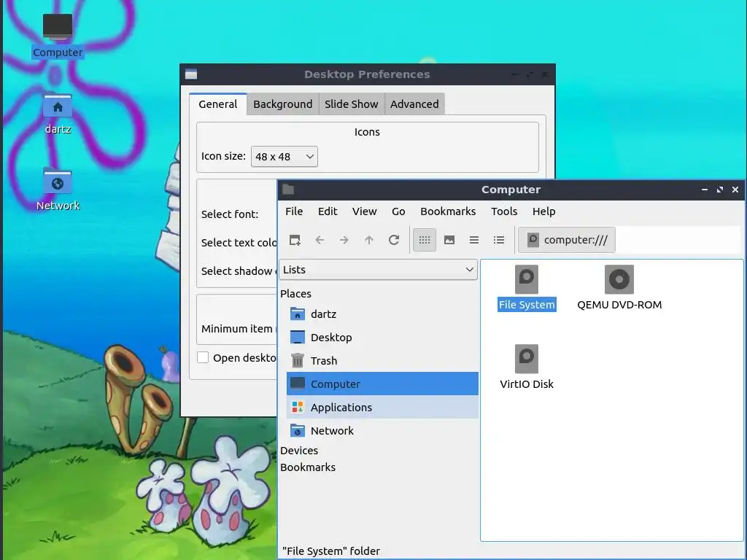The height and width of the screenshot is (560, 747).
Task: Switch to the Background tab
Action: (x=283, y=104)
